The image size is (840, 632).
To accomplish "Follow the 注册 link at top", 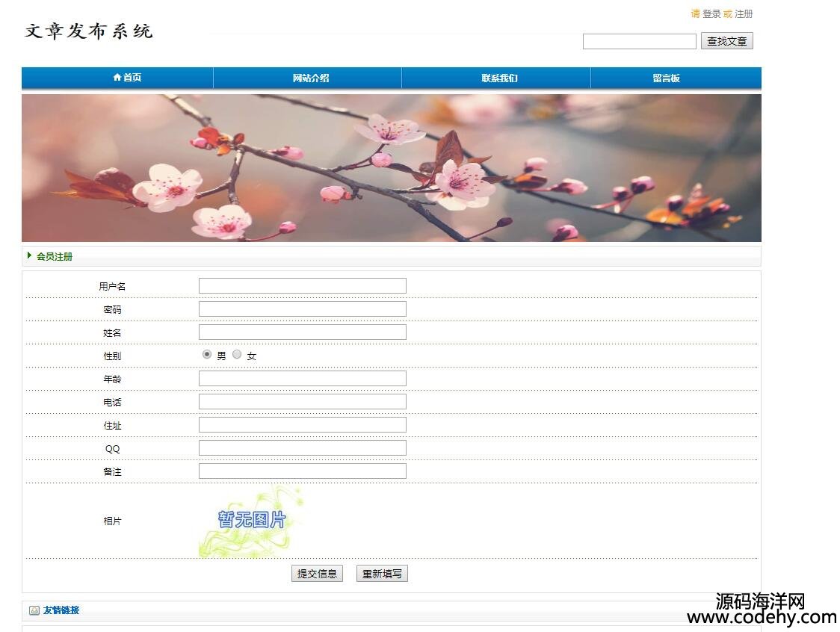I will [744, 14].
